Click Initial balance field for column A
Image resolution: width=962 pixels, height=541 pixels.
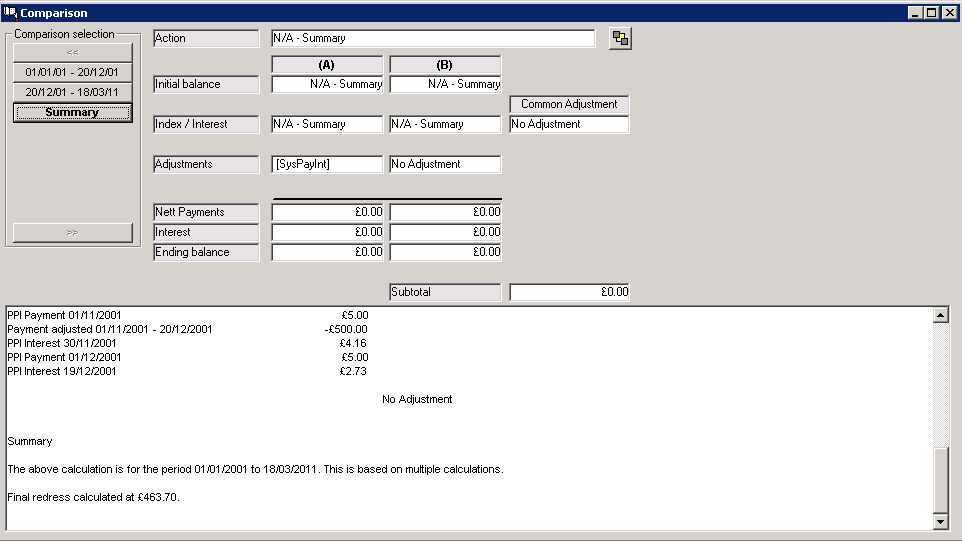[x=327, y=84]
